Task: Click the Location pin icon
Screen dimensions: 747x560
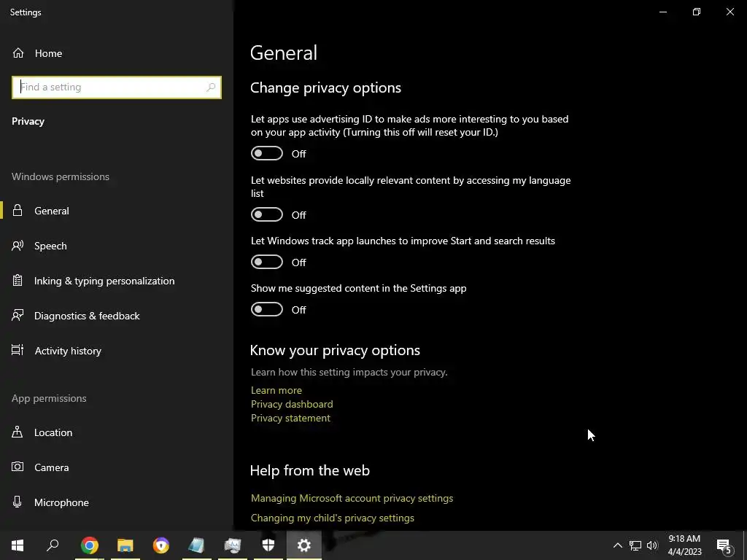Action: tap(18, 432)
